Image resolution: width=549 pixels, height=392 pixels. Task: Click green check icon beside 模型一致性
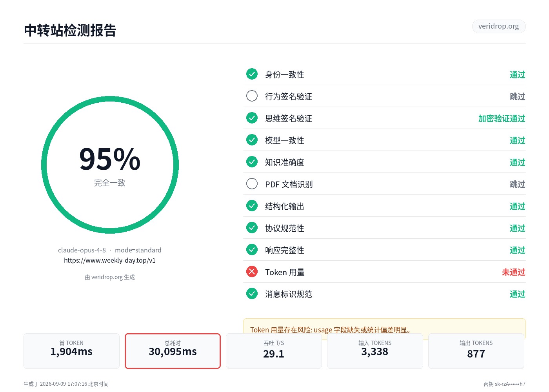pos(252,140)
